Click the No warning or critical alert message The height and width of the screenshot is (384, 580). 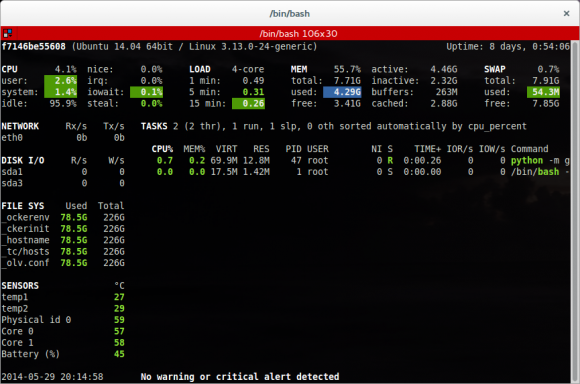tap(240, 377)
